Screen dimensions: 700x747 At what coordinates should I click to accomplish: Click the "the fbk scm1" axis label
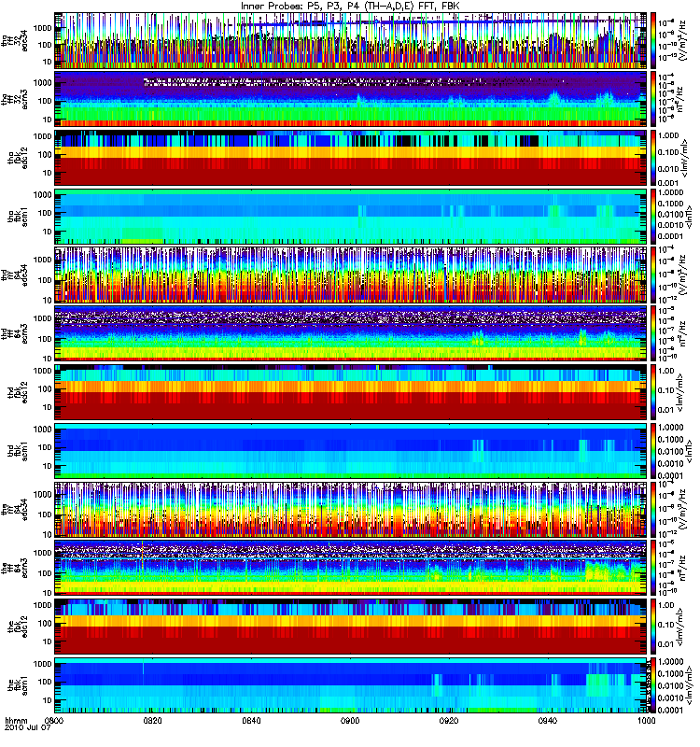[x=18, y=685]
